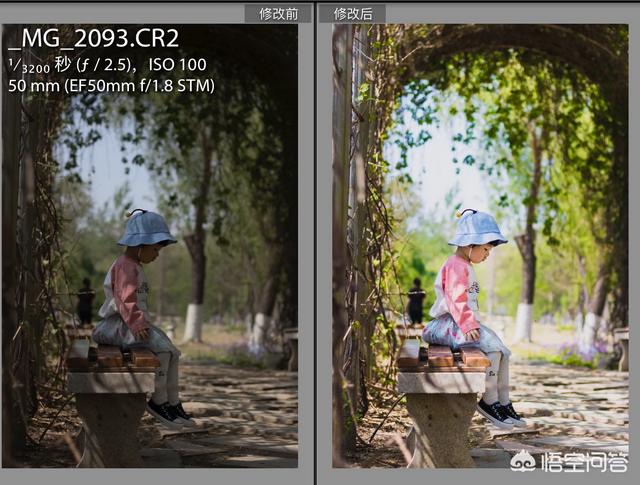Viewport: 640px width, 485px height.
Task: Click the wooden bench seat in the before photo
Action: [x=113, y=357]
